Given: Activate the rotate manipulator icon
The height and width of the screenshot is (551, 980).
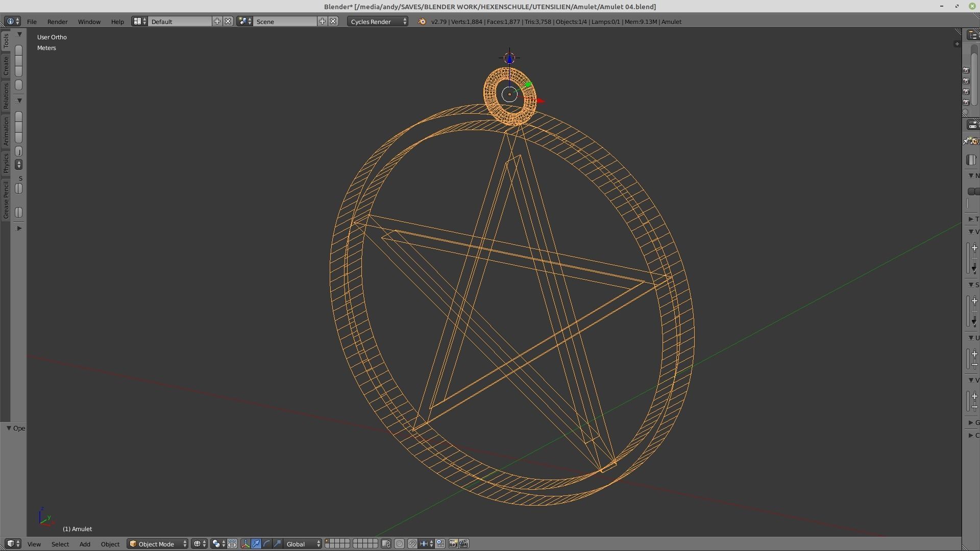Looking at the screenshot, I should 266,544.
